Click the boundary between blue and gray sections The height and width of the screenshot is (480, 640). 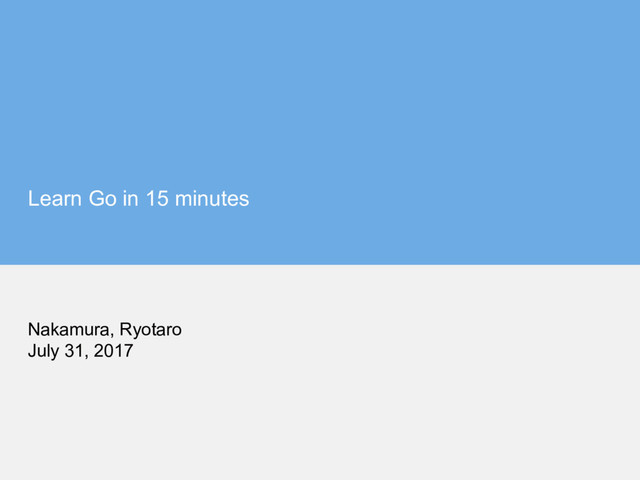320,264
